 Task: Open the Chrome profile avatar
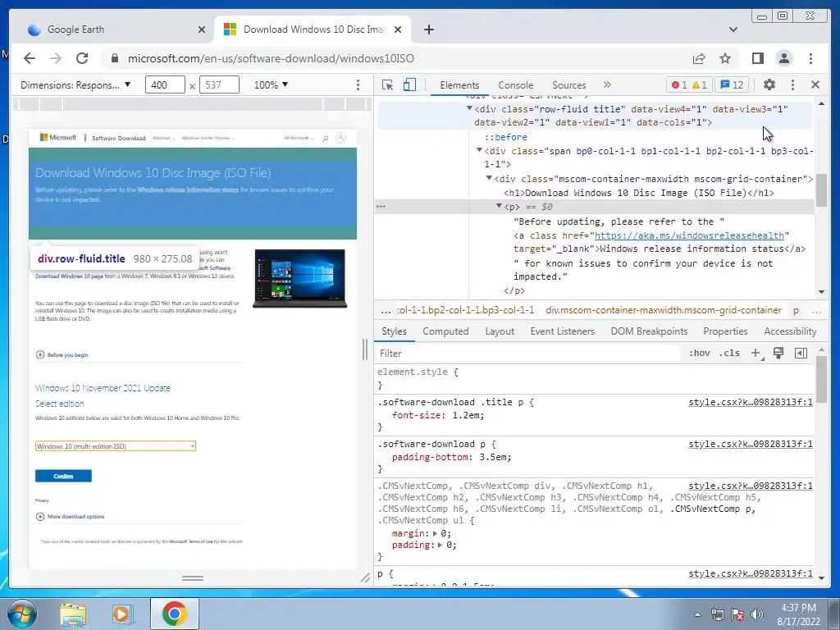[x=783, y=58]
